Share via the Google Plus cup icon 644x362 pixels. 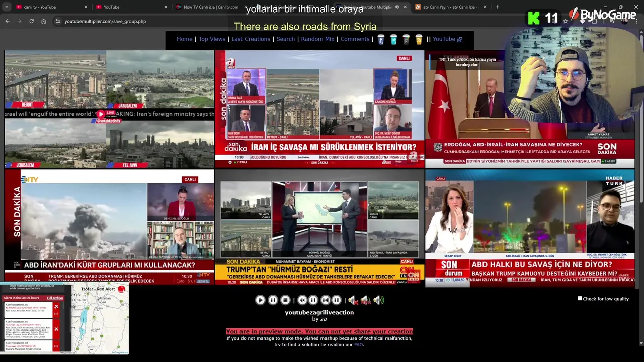(406, 39)
